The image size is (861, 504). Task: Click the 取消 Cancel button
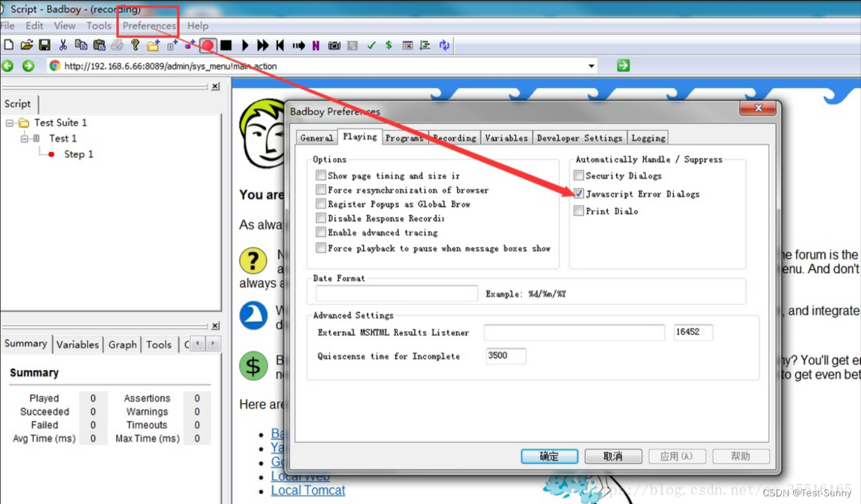[613, 456]
